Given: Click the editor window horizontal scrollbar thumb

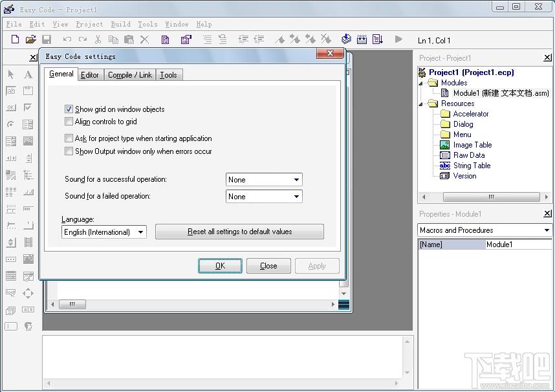Looking at the screenshot, I should coord(72,304).
